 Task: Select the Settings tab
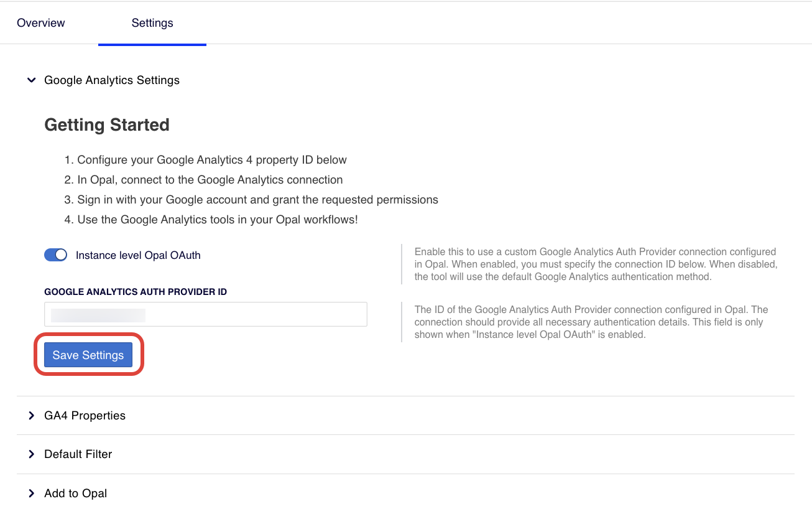point(152,23)
